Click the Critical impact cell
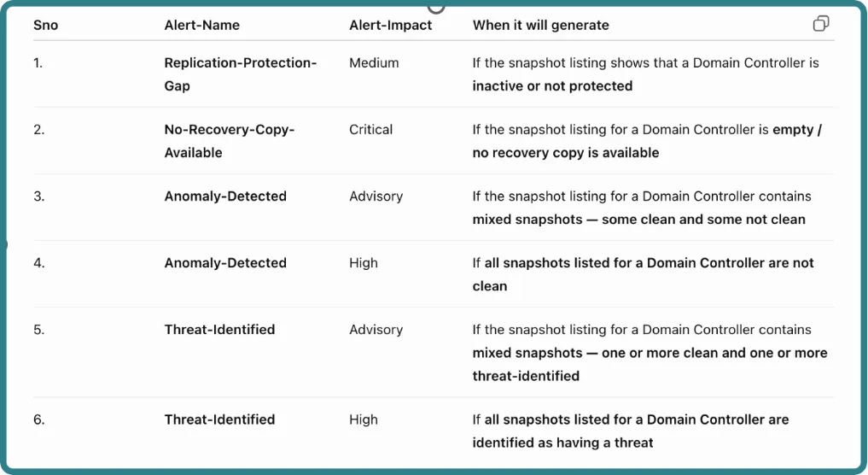This screenshot has width=868, height=475. [x=371, y=129]
